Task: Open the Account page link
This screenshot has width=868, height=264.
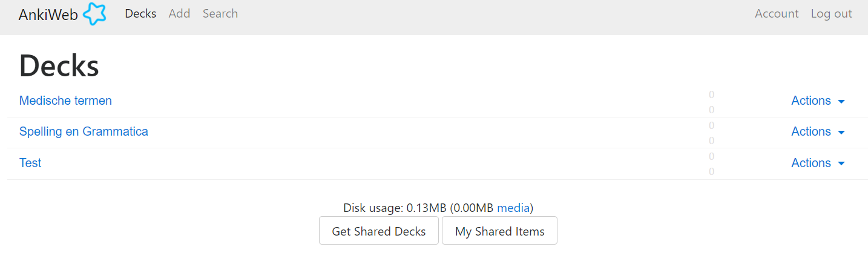Action: [x=777, y=13]
